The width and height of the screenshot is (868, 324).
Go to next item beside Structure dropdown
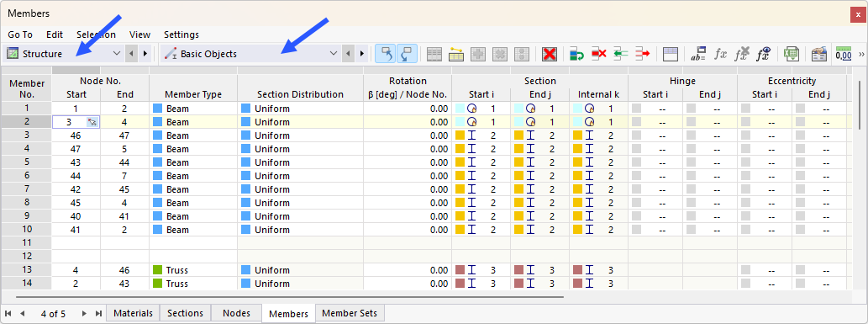[145, 54]
